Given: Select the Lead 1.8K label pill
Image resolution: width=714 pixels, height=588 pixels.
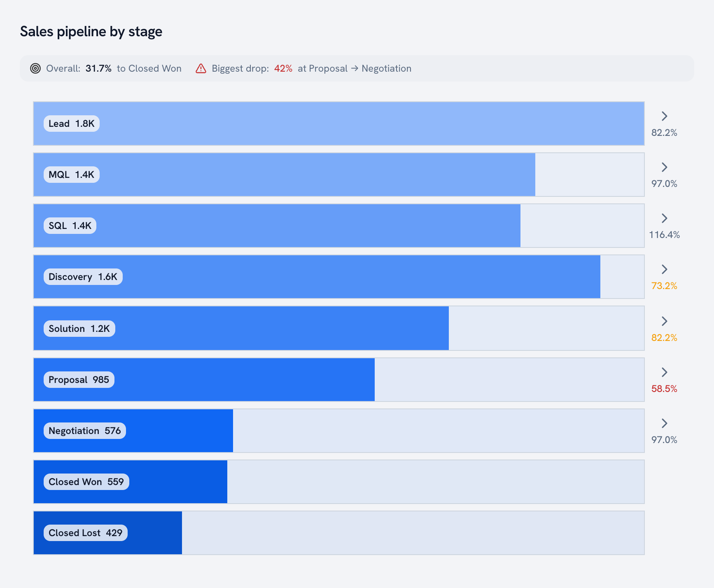Looking at the screenshot, I should pyautogui.click(x=72, y=124).
